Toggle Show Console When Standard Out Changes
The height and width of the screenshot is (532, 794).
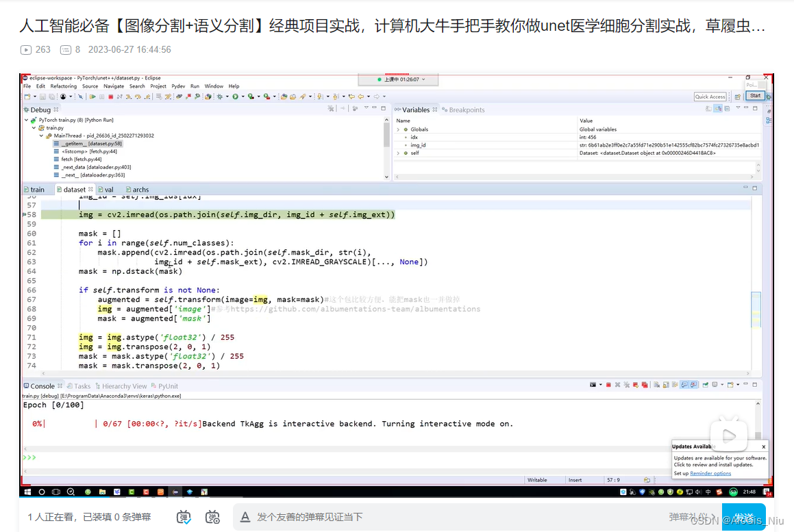point(684,385)
